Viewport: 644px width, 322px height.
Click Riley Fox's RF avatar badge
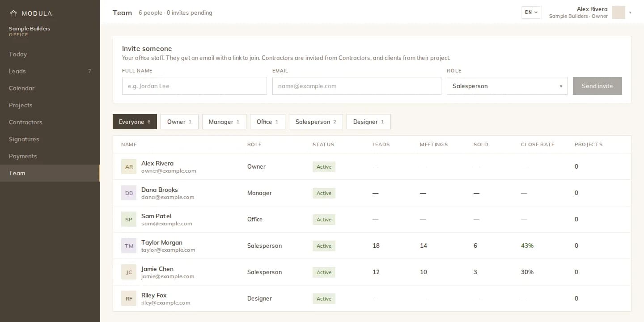[x=129, y=298]
